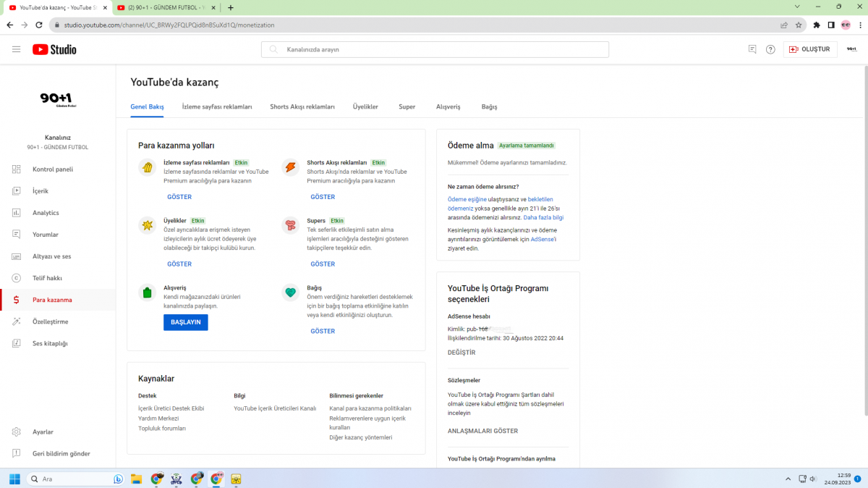Open the browser extensions puzzle icon
This screenshot has width=868, height=488.
point(817,25)
